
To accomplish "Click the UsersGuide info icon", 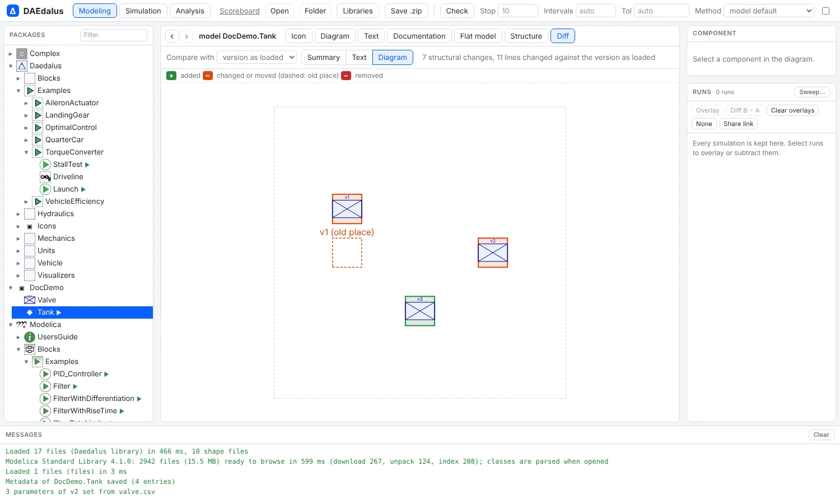I will point(30,337).
